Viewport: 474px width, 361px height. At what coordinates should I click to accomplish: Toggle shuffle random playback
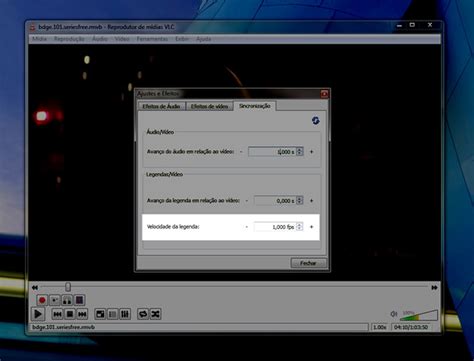(x=155, y=314)
